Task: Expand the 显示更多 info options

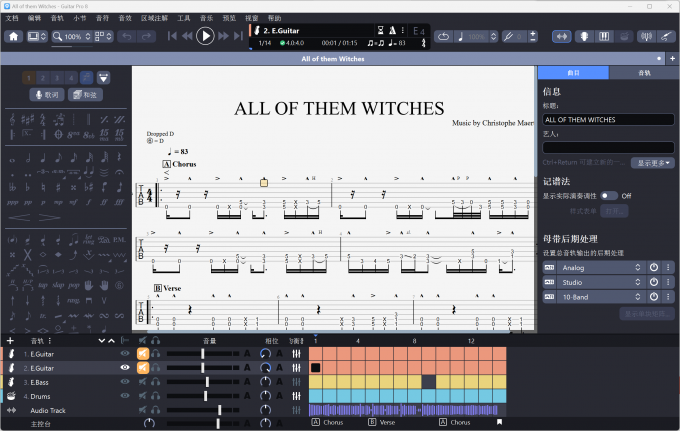Action: 655,163
